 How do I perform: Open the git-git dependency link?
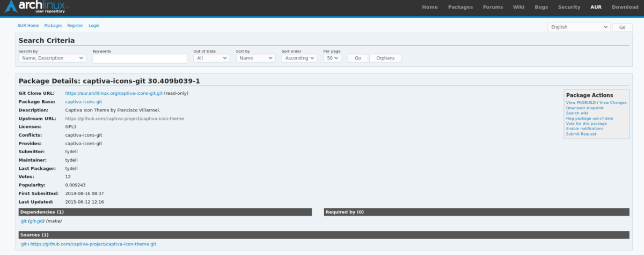(36, 221)
